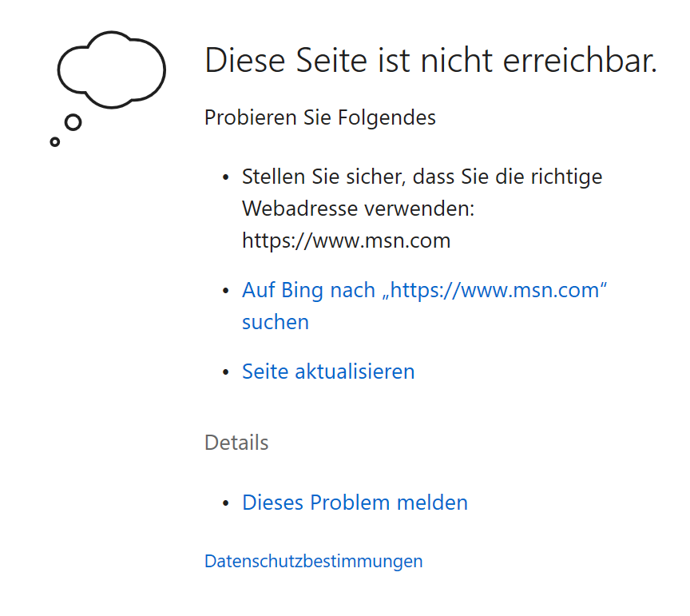Click the large thought bubble cloud icon
This screenshot has height=616, width=690.
coord(111,70)
